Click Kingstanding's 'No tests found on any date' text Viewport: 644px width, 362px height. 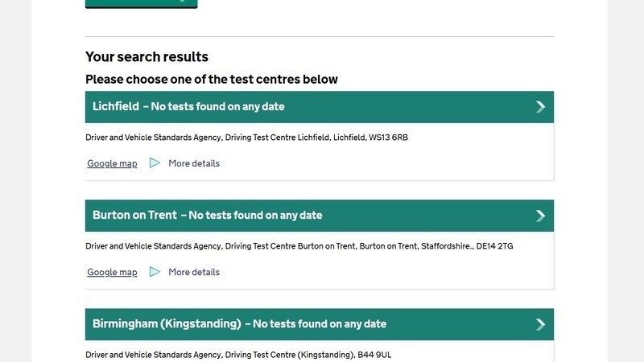coord(320,323)
